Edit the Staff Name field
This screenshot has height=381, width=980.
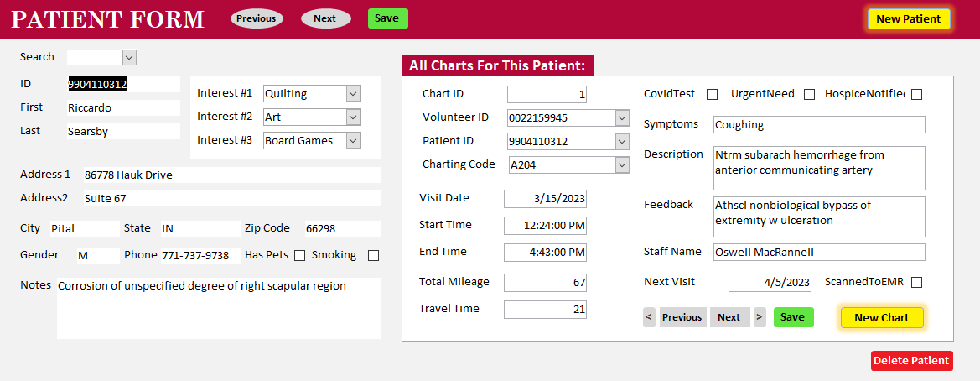point(819,252)
